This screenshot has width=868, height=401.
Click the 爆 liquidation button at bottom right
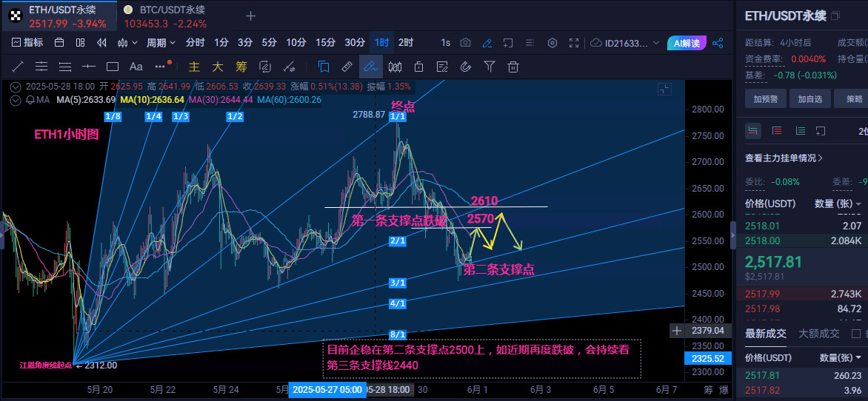(724, 389)
